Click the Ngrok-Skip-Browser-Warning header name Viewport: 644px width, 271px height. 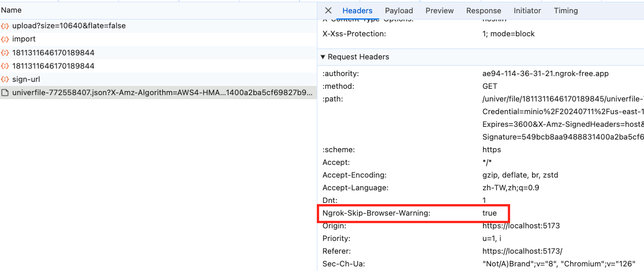click(376, 213)
